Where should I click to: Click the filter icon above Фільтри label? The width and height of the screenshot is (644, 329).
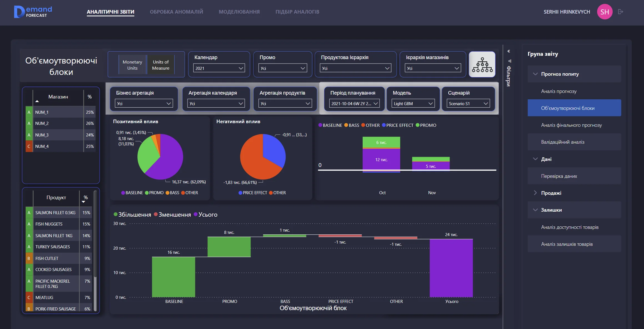click(509, 61)
